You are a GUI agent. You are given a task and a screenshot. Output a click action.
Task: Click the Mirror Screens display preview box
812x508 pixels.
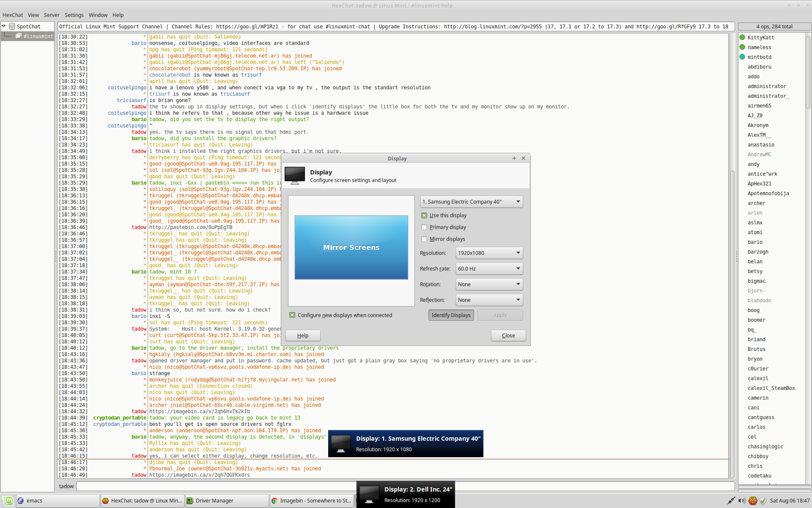click(x=351, y=247)
